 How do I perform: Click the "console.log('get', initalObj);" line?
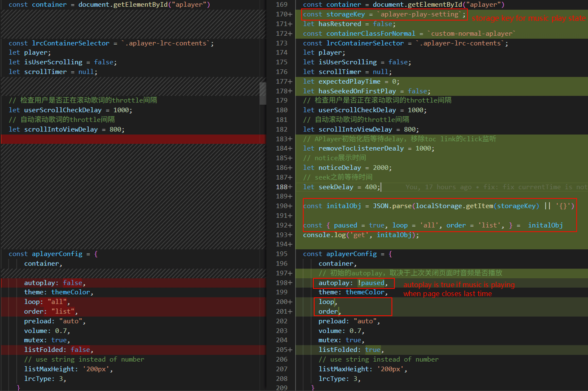point(361,235)
